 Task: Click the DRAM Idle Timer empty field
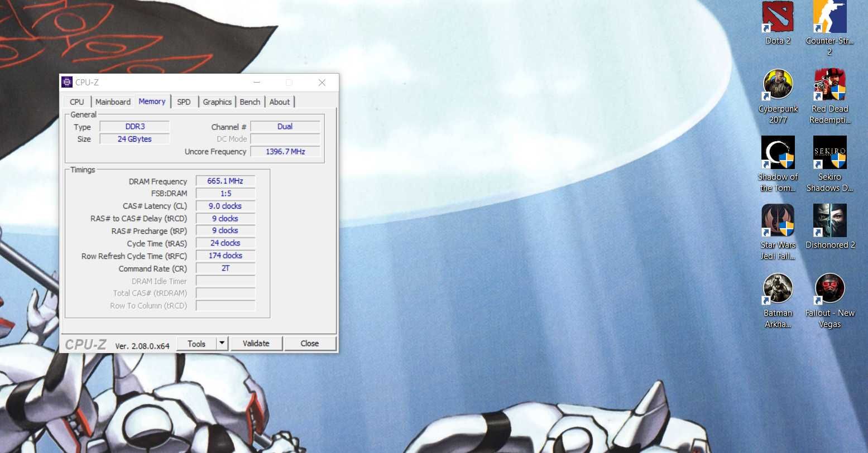226,281
